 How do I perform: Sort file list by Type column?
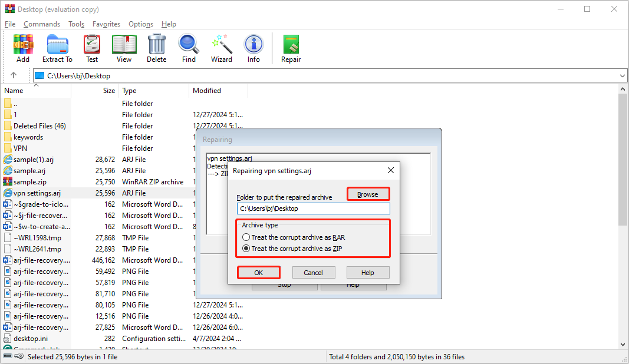pyautogui.click(x=153, y=91)
